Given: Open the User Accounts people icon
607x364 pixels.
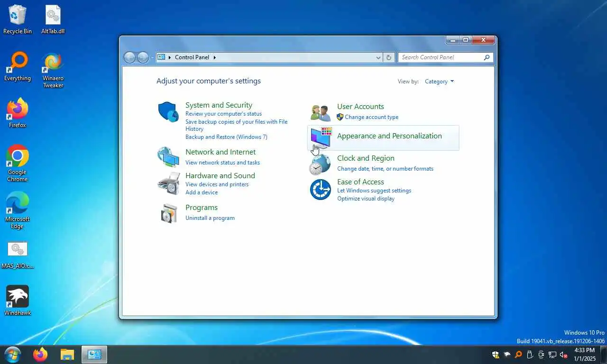Looking at the screenshot, I should click(321, 113).
